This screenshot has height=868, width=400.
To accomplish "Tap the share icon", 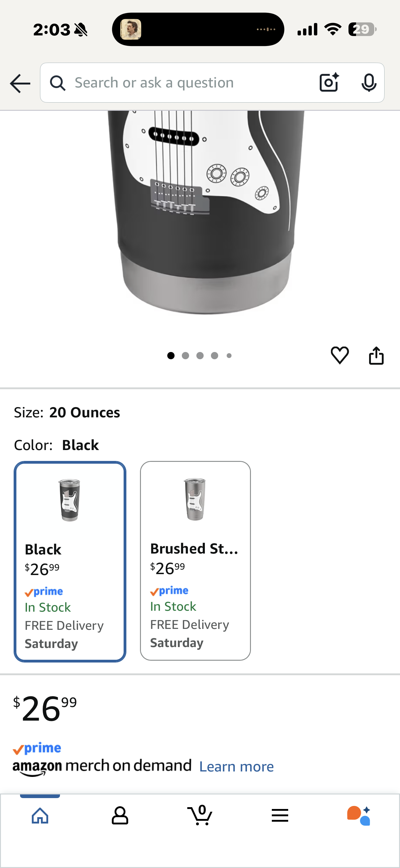I will tap(376, 356).
